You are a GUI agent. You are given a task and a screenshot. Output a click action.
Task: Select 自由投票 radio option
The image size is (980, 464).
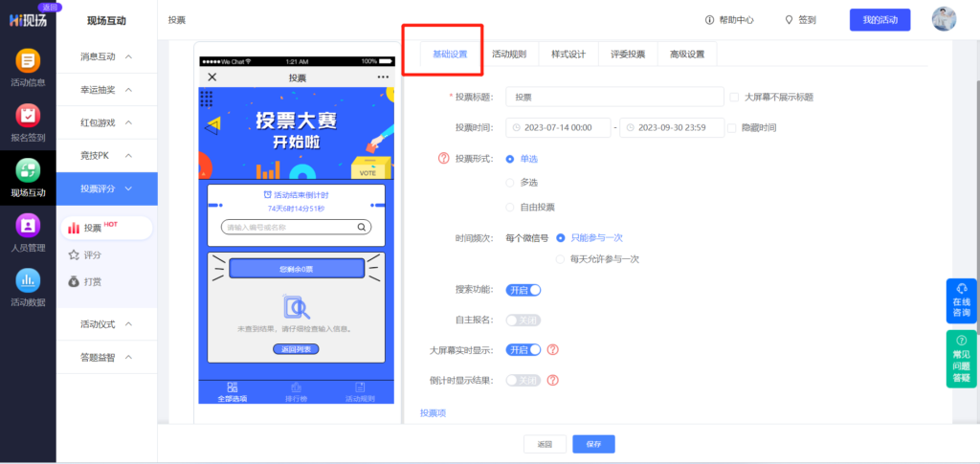[510, 207]
